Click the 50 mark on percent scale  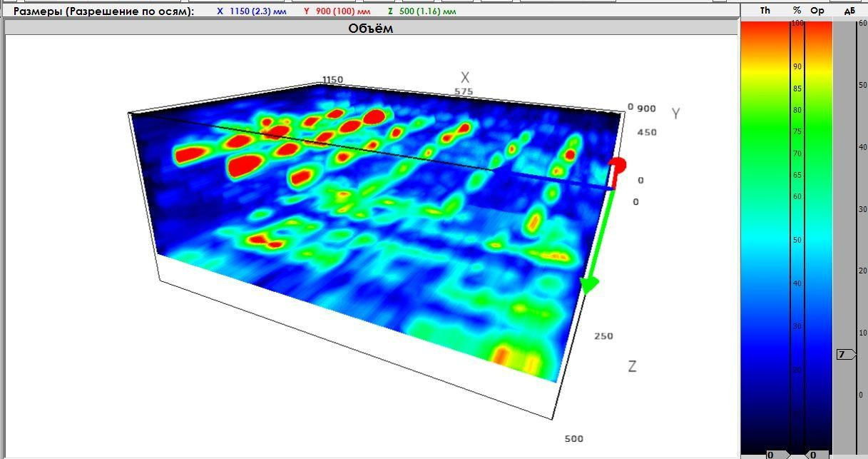pos(797,240)
